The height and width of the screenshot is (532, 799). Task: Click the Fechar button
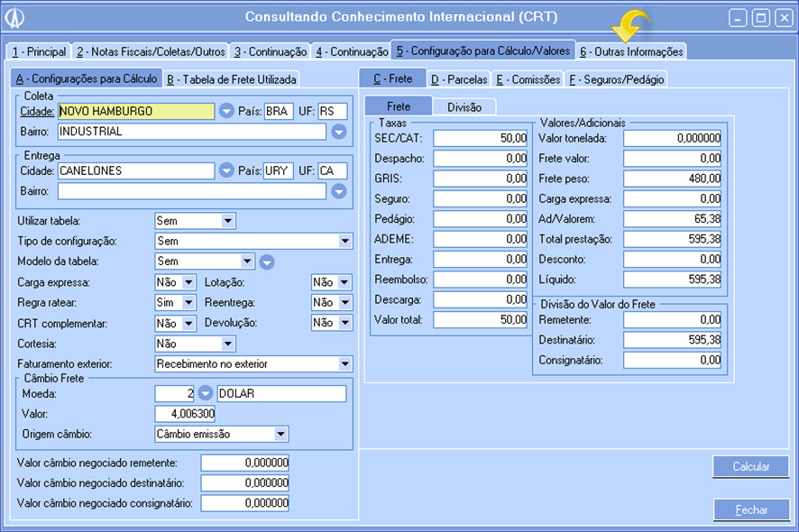pyautogui.click(x=750, y=510)
